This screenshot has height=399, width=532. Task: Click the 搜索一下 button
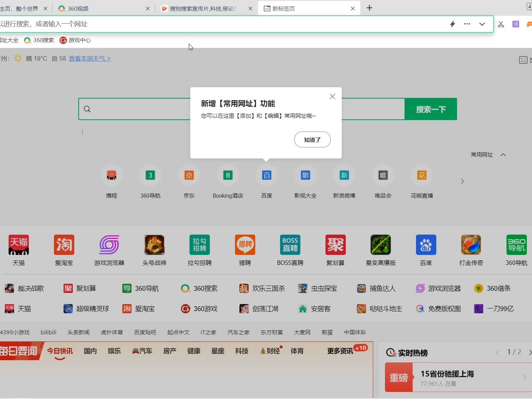tap(431, 109)
